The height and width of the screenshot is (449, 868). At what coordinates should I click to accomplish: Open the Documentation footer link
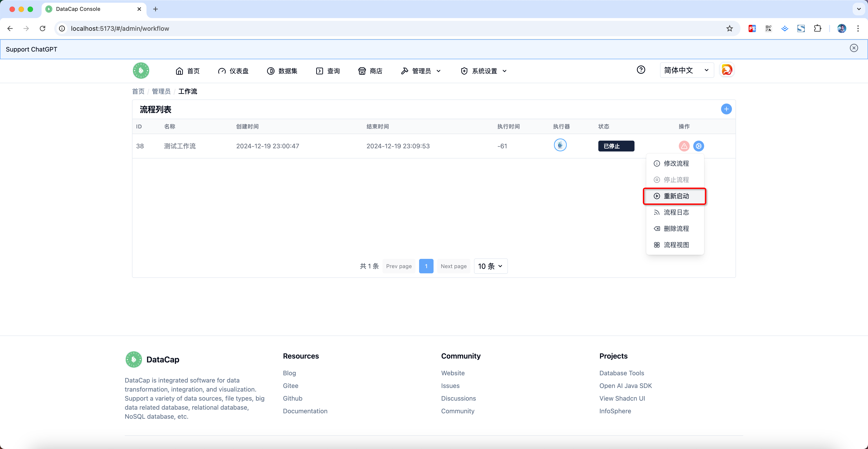305,411
